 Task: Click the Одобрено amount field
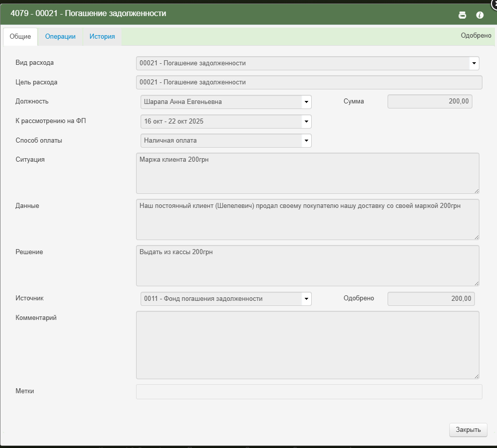(x=431, y=299)
